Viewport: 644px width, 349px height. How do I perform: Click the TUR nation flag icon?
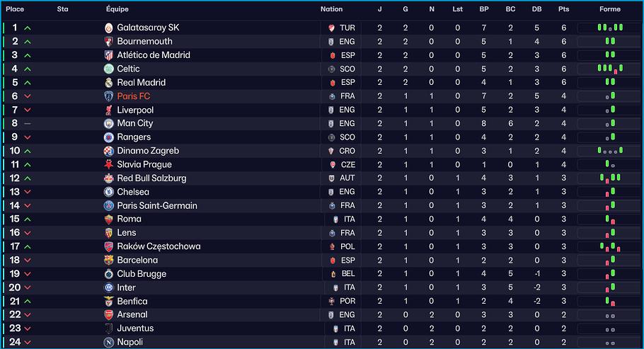331,28
